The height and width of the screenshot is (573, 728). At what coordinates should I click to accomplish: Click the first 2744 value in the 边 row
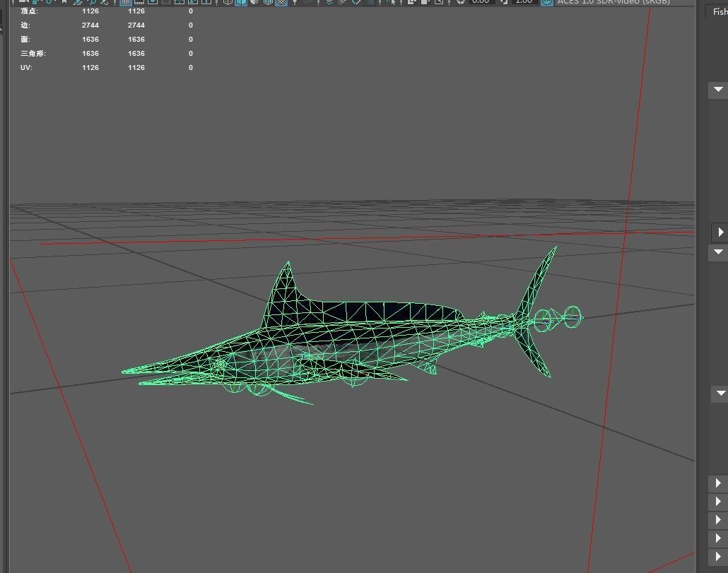click(90, 25)
